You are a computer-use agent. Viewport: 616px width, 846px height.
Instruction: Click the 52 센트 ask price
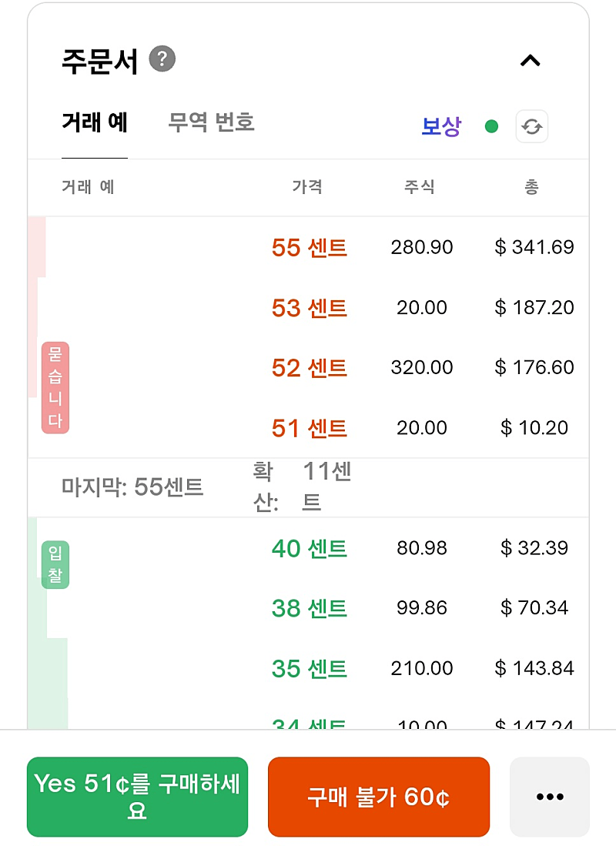tap(310, 368)
